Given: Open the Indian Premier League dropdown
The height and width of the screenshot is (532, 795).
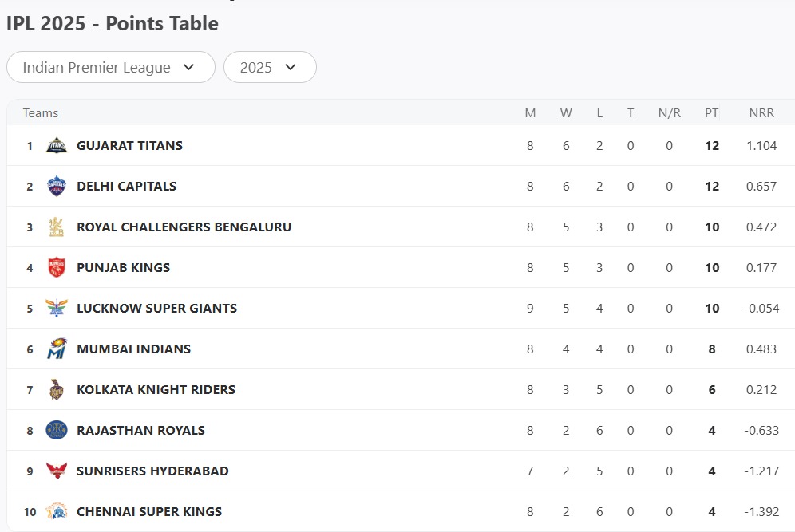Looking at the screenshot, I should click(111, 67).
